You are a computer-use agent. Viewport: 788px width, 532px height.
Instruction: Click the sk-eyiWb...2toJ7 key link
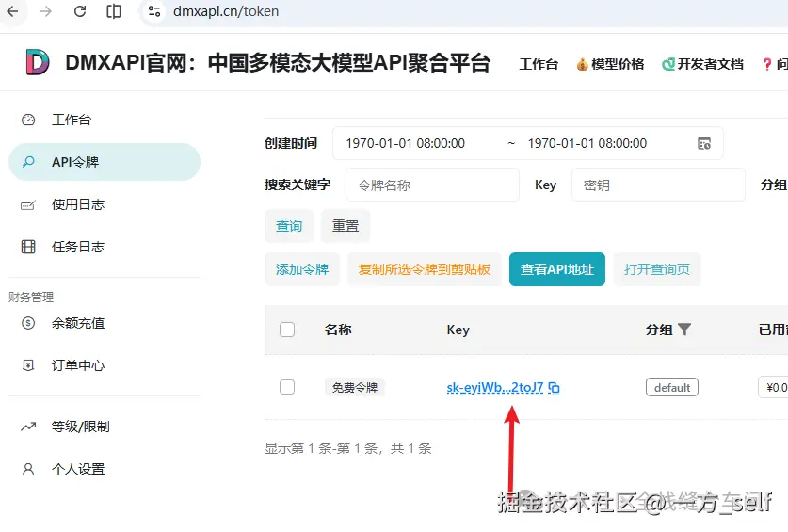(495, 387)
